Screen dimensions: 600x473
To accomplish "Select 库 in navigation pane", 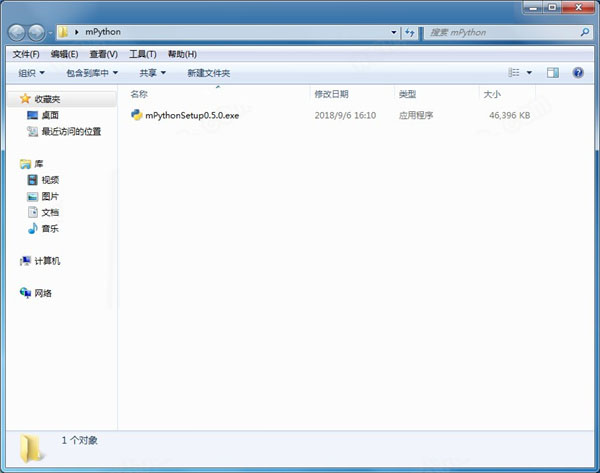I will [x=39, y=164].
